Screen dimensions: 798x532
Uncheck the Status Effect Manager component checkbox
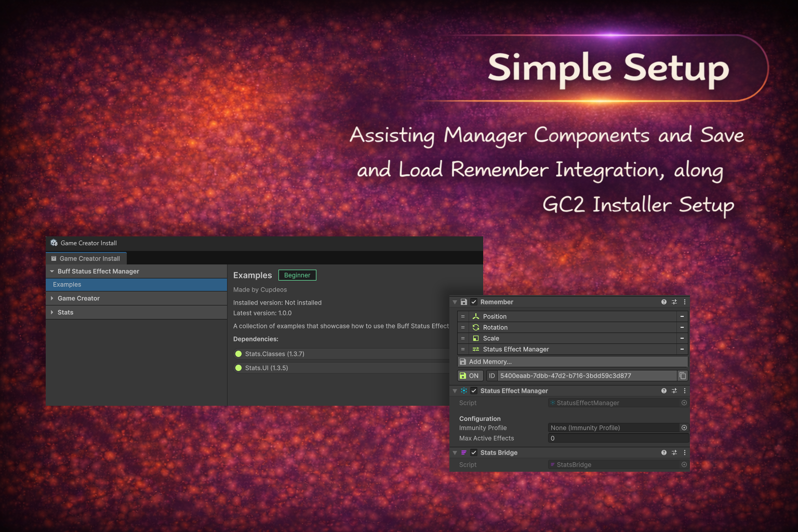click(474, 391)
